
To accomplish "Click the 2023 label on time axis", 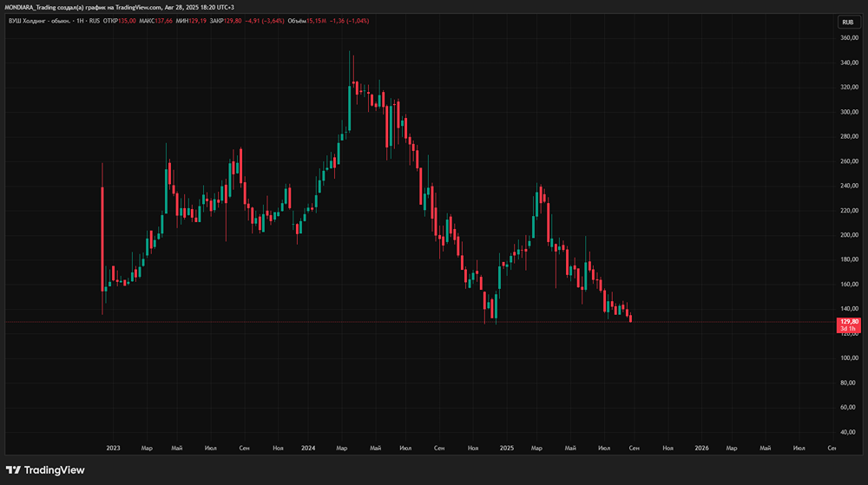I will (113, 449).
